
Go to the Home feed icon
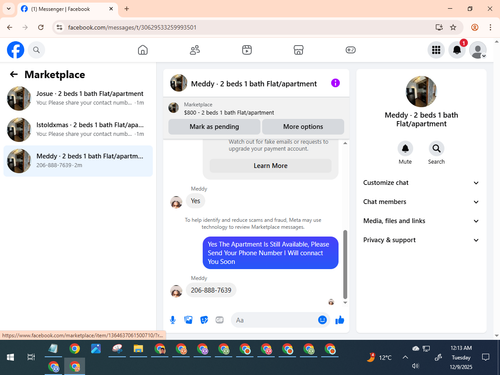point(143,50)
